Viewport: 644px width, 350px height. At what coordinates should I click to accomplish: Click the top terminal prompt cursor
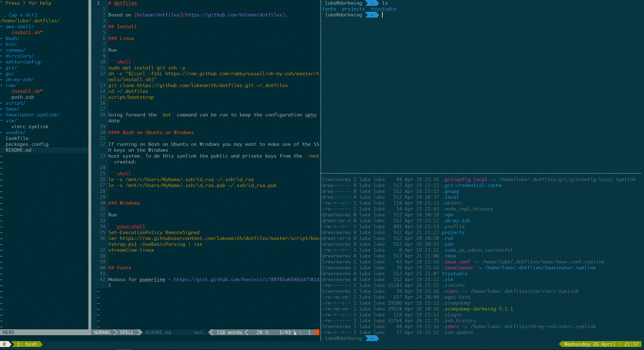(382, 15)
